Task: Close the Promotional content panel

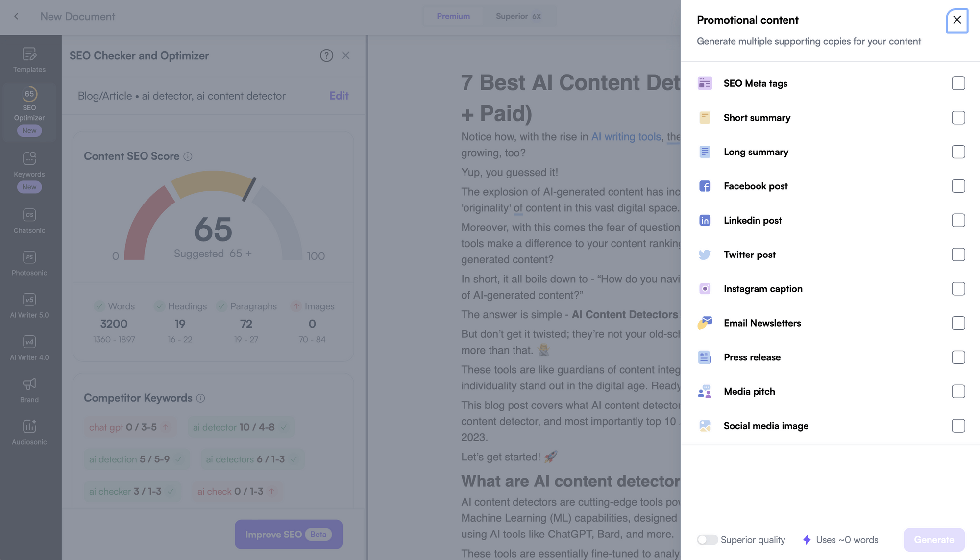Action: pos(957,20)
